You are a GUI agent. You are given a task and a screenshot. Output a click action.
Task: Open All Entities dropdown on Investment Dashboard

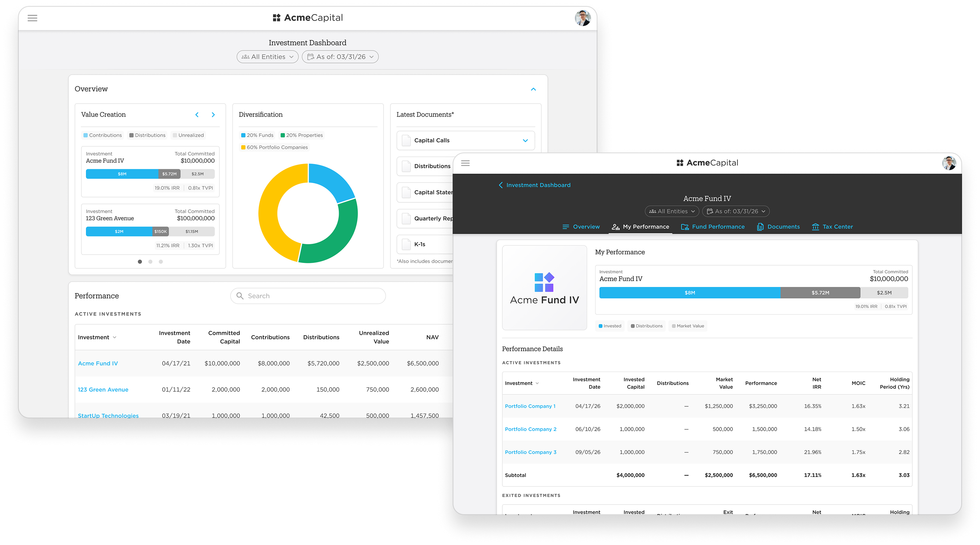pyautogui.click(x=267, y=57)
